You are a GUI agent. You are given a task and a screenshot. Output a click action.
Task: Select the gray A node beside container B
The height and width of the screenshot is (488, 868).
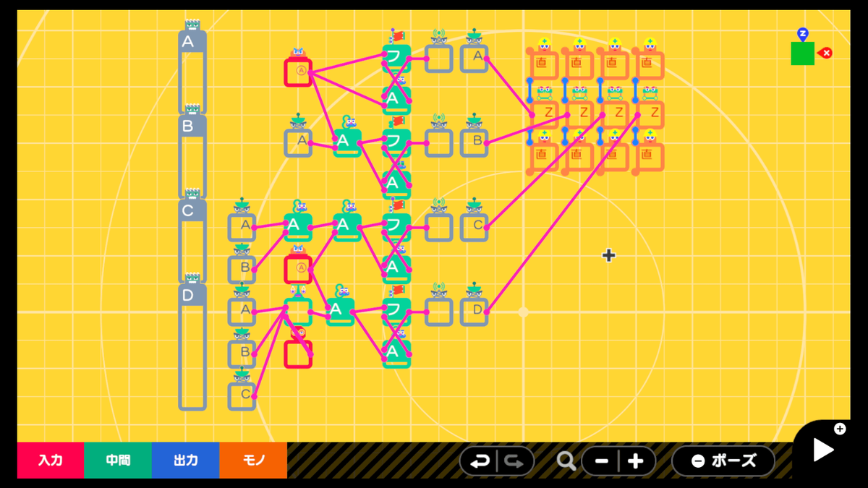pos(298,142)
